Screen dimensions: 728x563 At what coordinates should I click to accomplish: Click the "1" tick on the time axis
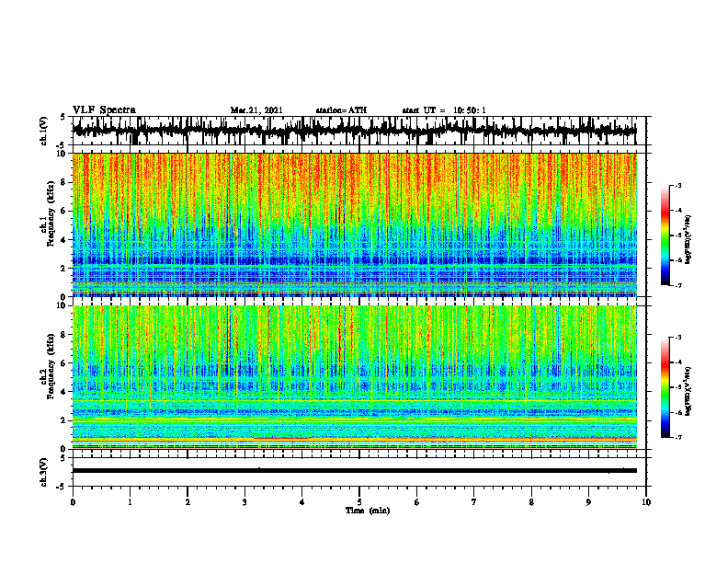click(130, 502)
